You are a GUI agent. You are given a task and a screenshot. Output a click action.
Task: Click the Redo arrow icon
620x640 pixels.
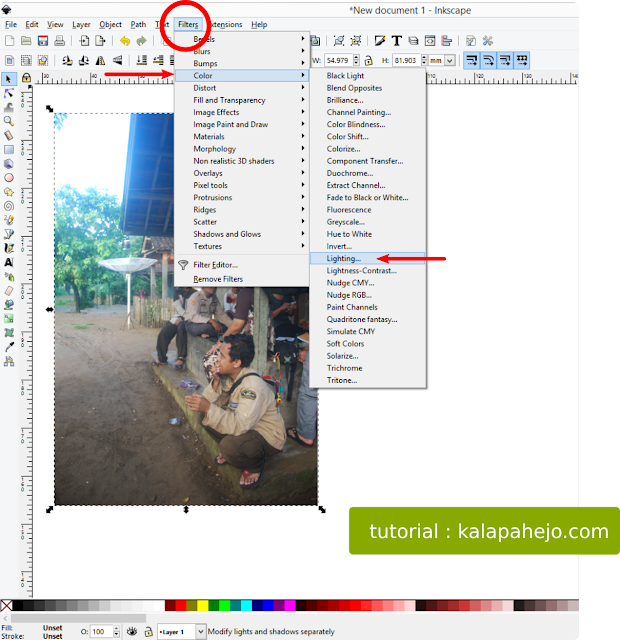[x=141, y=40]
